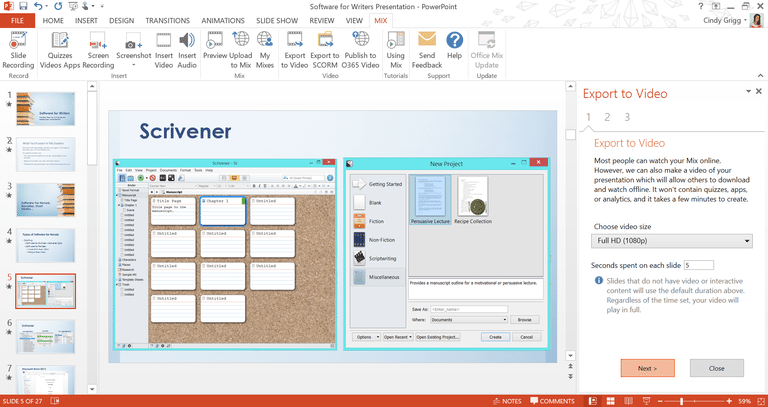Open Cindy Grigg account dropdown
The height and width of the screenshot is (407, 768).
coord(746,21)
